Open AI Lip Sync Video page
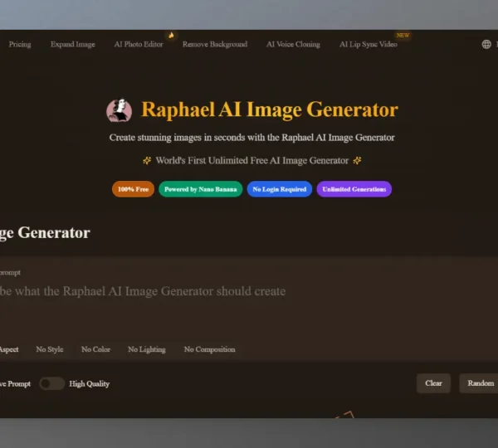Screen dimensions: 498x448 coord(368,45)
